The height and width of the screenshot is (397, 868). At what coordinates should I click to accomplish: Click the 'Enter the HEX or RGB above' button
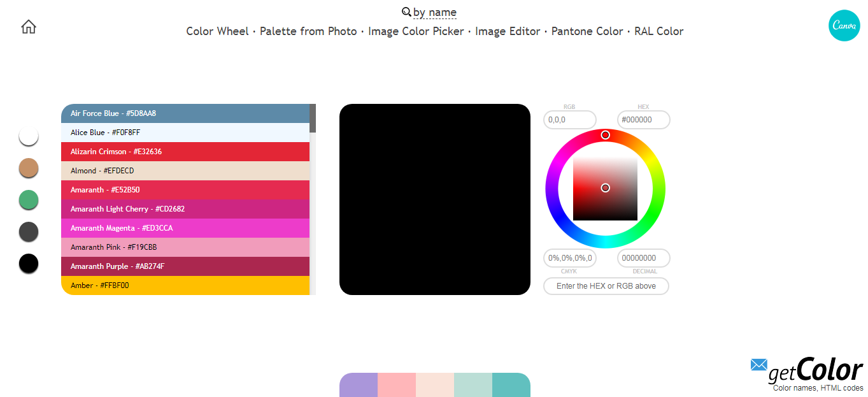(606, 285)
